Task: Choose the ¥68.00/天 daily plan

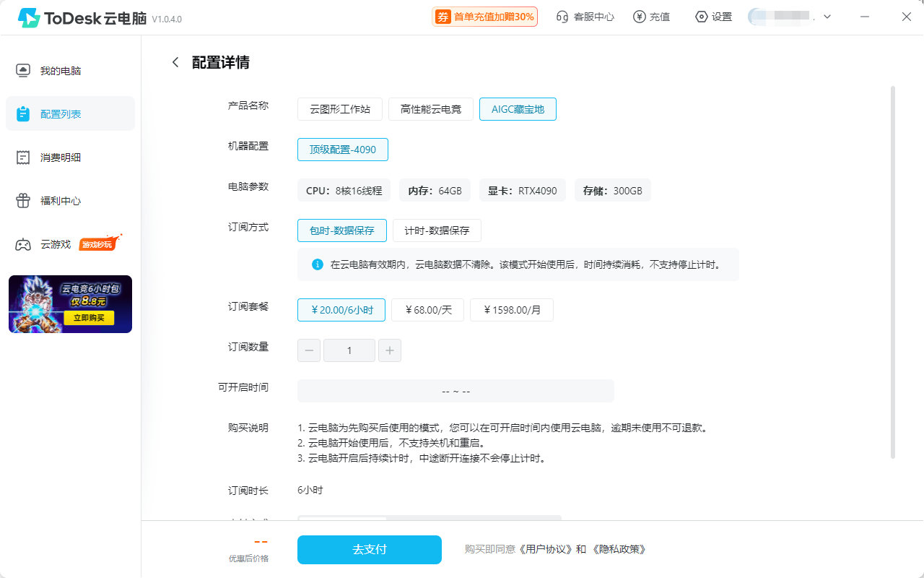Action: click(427, 309)
